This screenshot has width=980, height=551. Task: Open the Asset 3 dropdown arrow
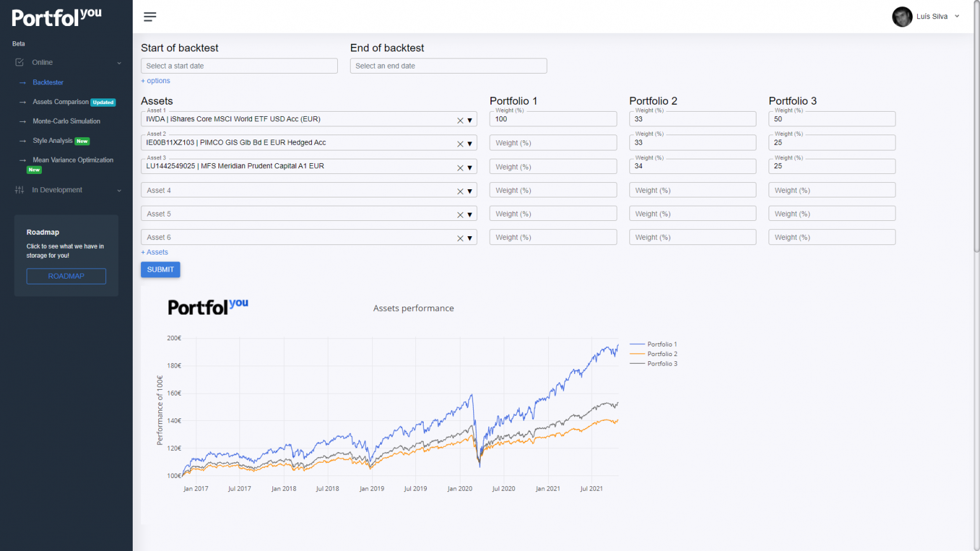pyautogui.click(x=470, y=168)
